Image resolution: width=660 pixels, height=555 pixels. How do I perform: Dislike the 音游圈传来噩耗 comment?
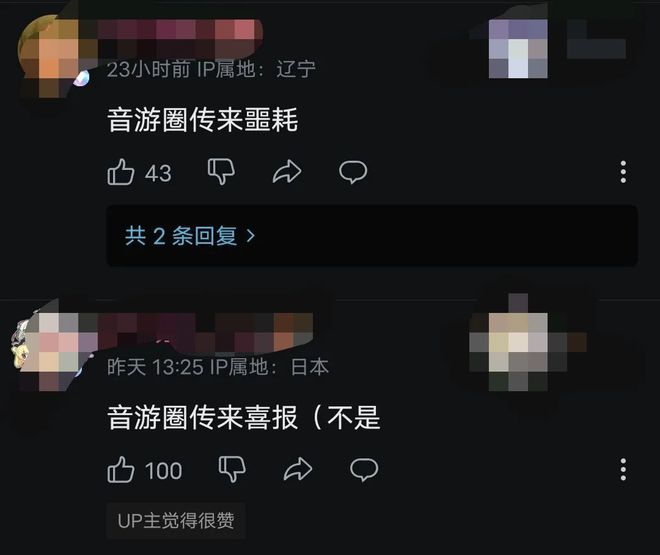[x=221, y=172]
